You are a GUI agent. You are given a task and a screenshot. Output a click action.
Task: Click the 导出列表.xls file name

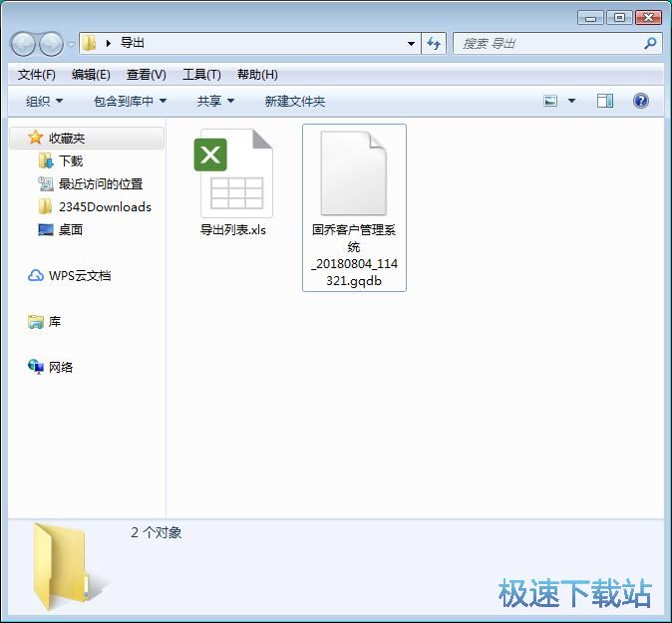point(233,230)
